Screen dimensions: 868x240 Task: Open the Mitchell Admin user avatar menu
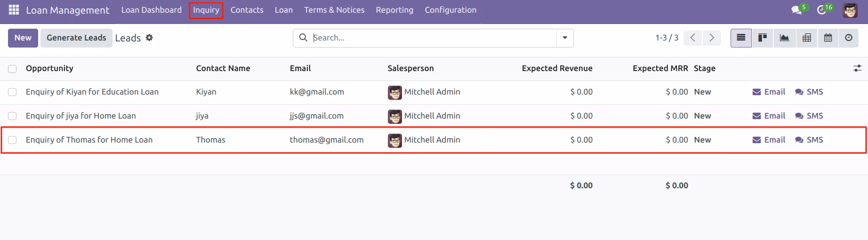[x=850, y=10]
